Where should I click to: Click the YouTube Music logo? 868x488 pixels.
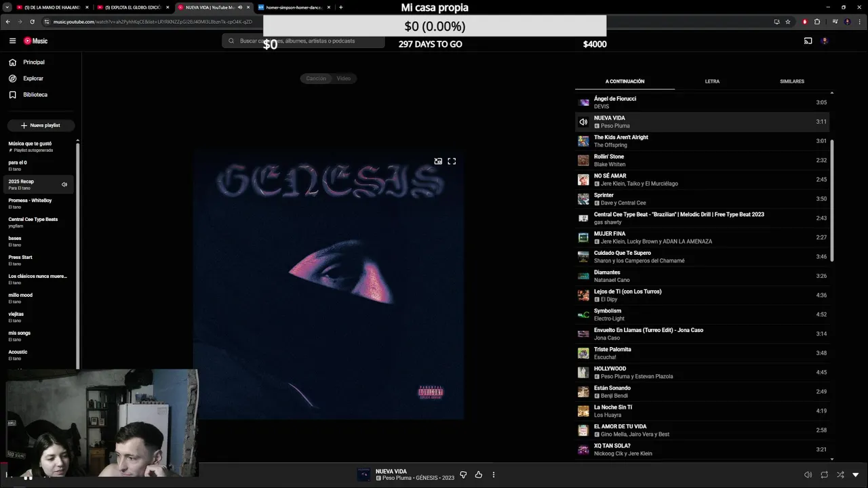[35, 41]
